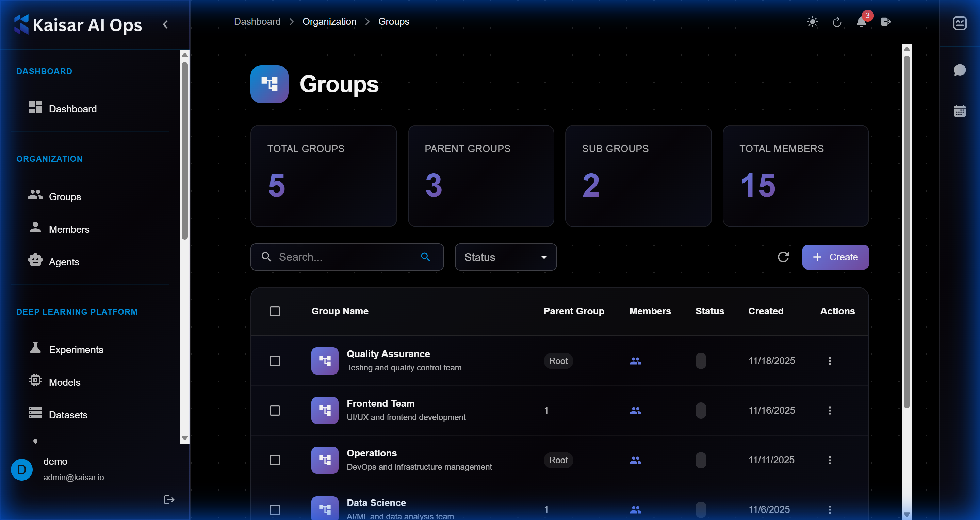This screenshot has height=520, width=980.
Task: Open Organization from the breadcrumb trail
Action: click(329, 21)
